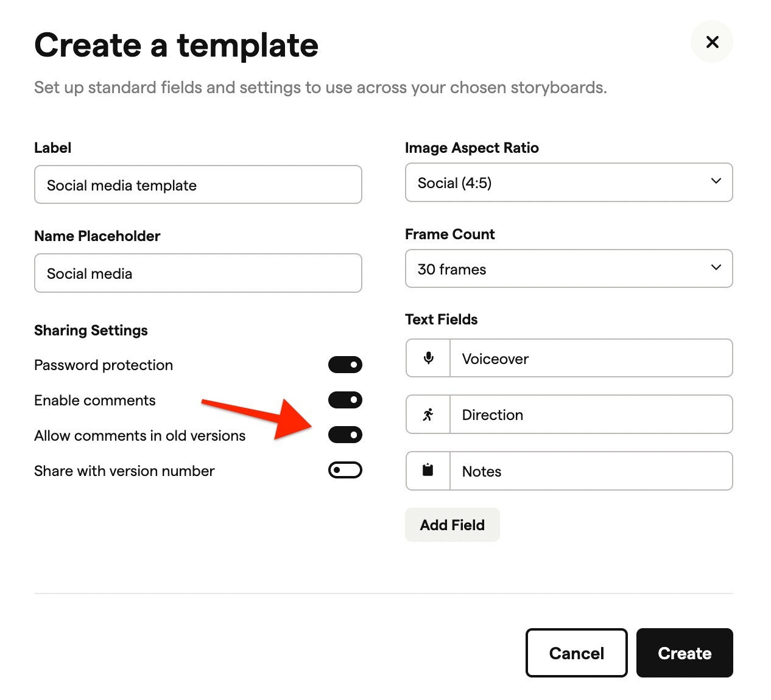This screenshot has height=700, width=771.
Task: Click Create to save the template
Action: [x=685, y=653]
